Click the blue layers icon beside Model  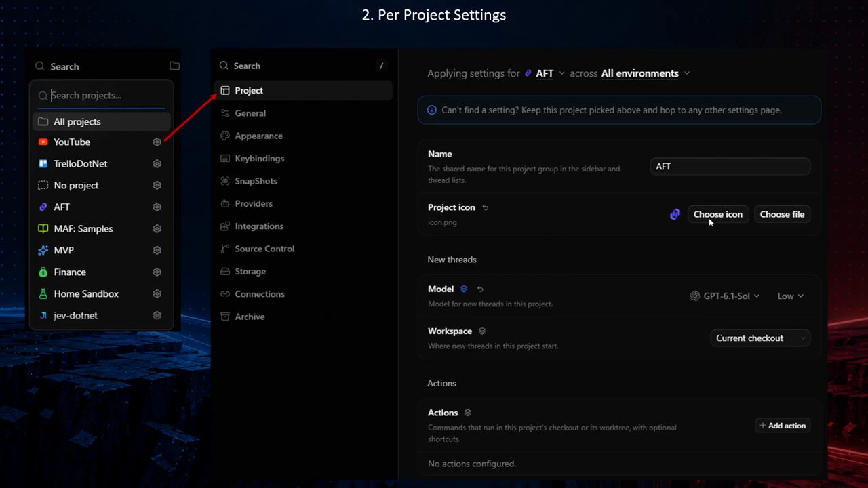464,289
